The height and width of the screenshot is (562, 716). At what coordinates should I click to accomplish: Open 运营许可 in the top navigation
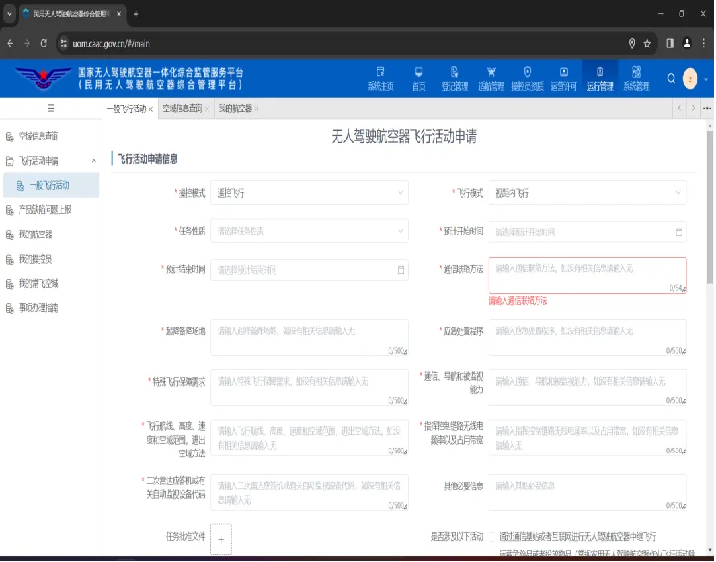tap(563, 79)
